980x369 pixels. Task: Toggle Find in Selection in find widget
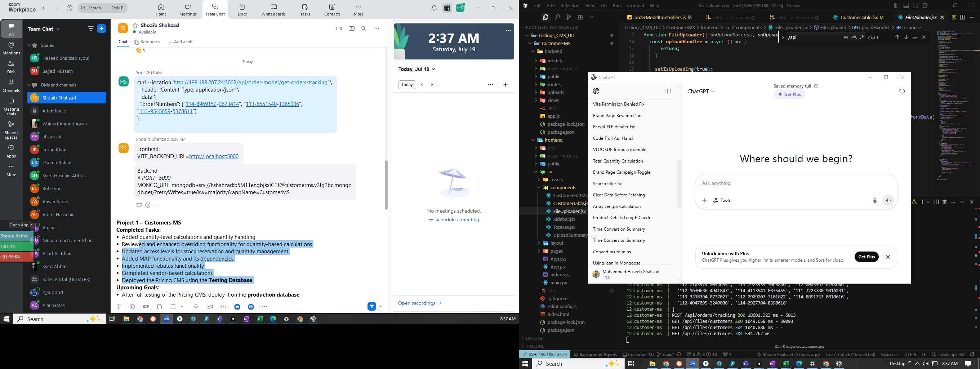pos(914,37)
